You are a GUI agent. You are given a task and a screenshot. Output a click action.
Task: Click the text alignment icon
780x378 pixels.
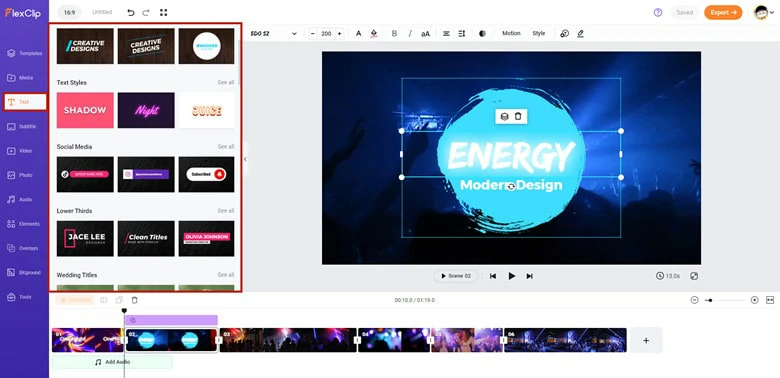(446, 33)
